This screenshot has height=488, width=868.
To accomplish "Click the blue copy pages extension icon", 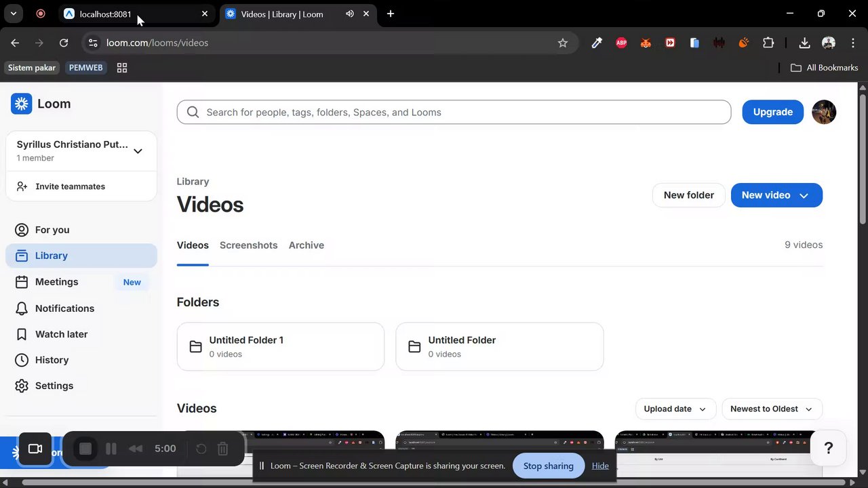I will point(694,43).
